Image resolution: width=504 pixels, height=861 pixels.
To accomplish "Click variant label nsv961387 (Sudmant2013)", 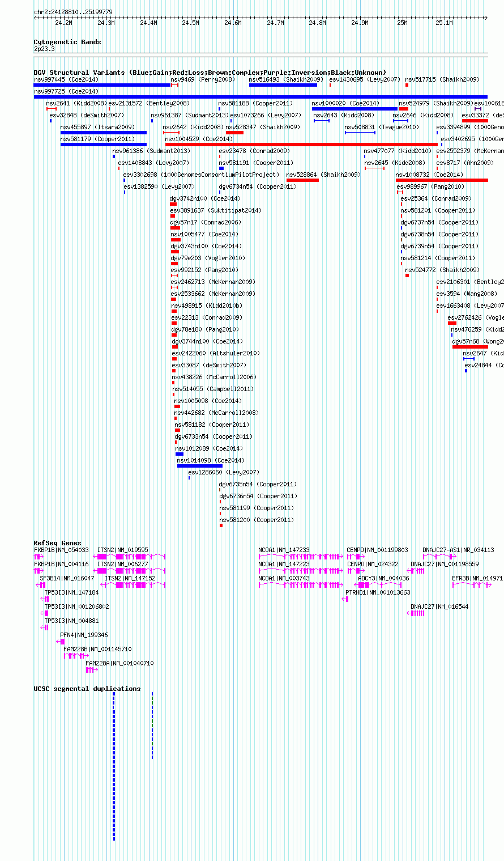I will (x=190, y=116).
